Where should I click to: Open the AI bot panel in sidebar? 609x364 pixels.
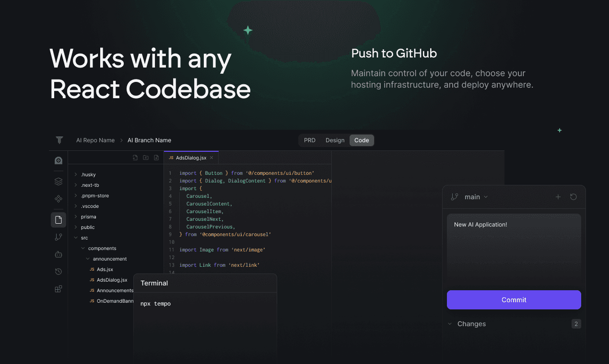[59, 254]
